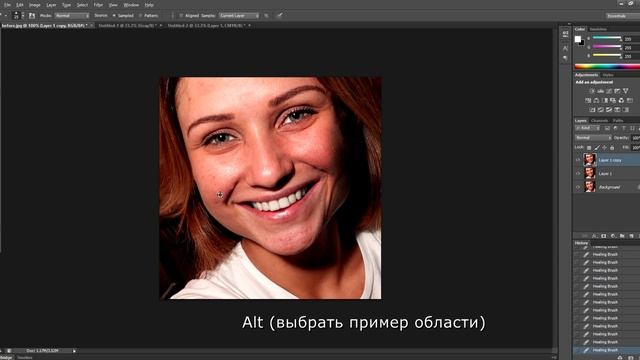Viewport: 640px width, 360px height.
Task: Open the layer filter Kind dropdown
Action: pos(588,128)
